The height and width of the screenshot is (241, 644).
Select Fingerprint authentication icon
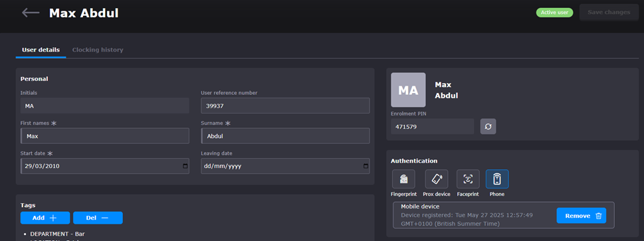(403, 179)
